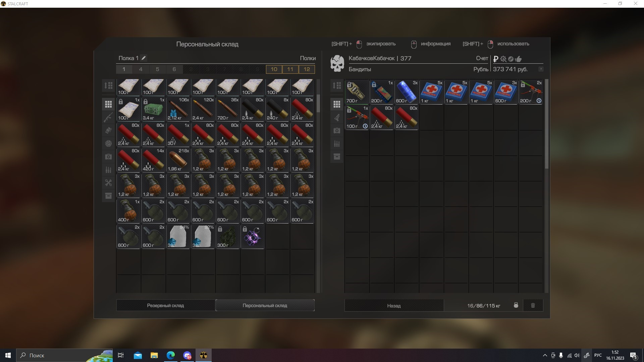Select the locked purple artifact container
Viewport: 644px width, 362px height.
tap(253, 236)
